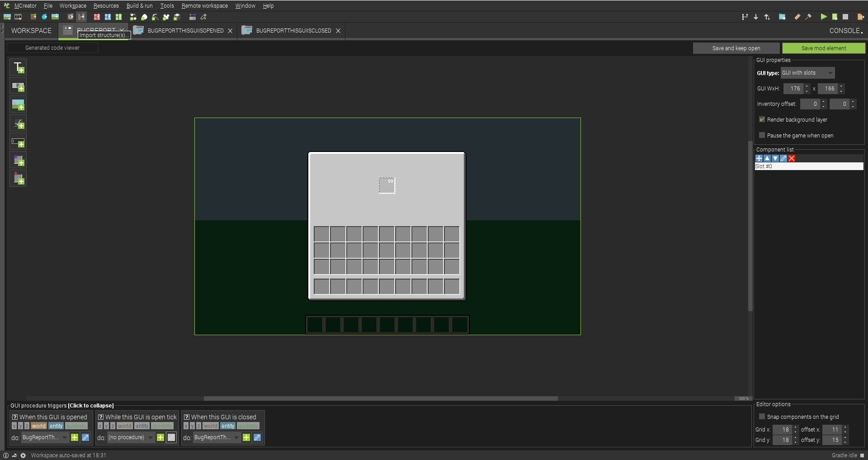Screen dimensions: 868x460
Task: Add a new checkbox component
Action: (x=18, y=123)
